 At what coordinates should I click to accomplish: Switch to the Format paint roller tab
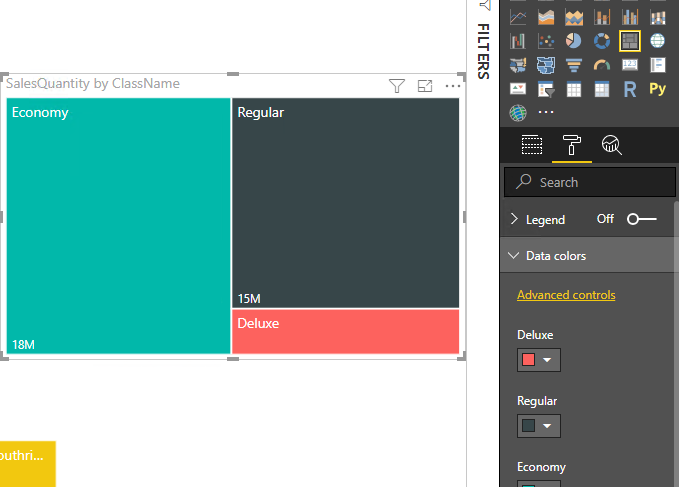(572, 145)
